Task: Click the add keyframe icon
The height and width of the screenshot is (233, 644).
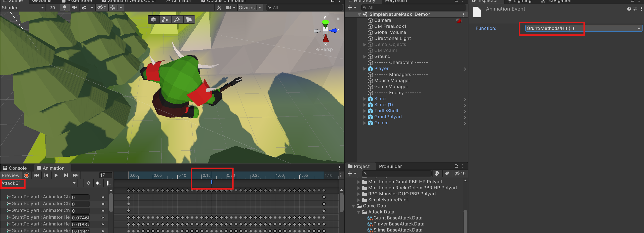Action: [x=98, y=183]
